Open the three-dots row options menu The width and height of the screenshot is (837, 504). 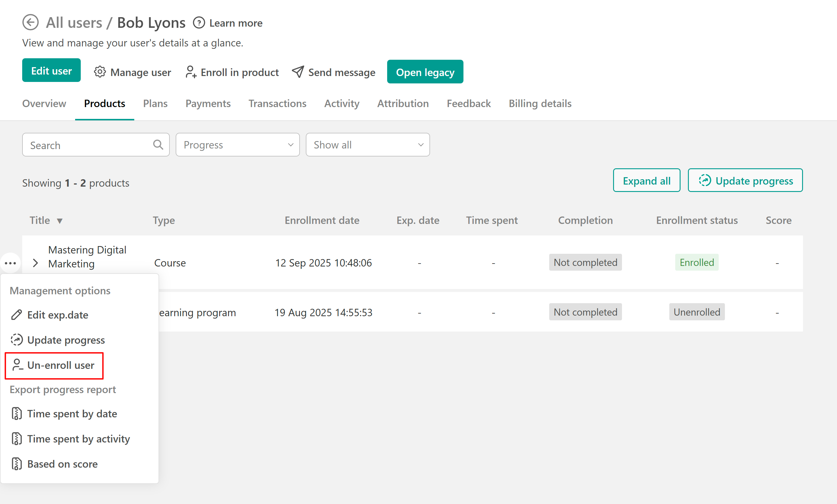[x=11, y=263]
